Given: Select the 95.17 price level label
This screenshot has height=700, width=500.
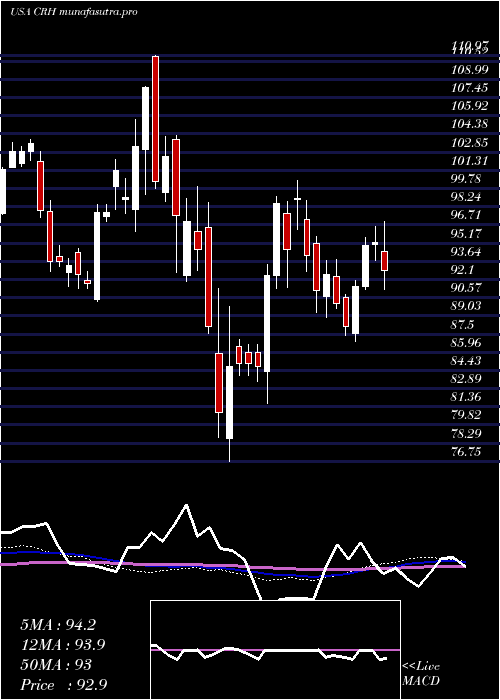Looking at the screenshot, I should tap(467, 233).
